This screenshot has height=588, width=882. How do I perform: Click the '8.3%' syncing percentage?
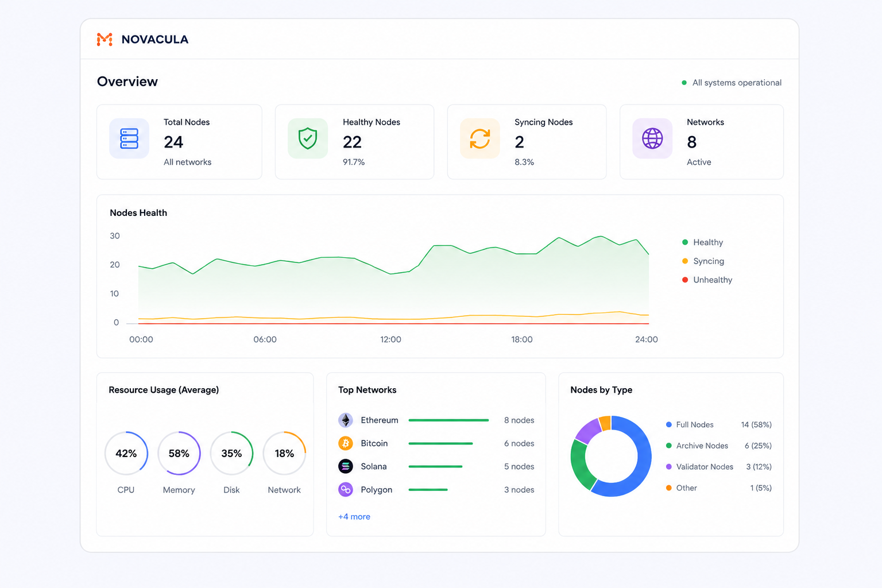(524, 162)
